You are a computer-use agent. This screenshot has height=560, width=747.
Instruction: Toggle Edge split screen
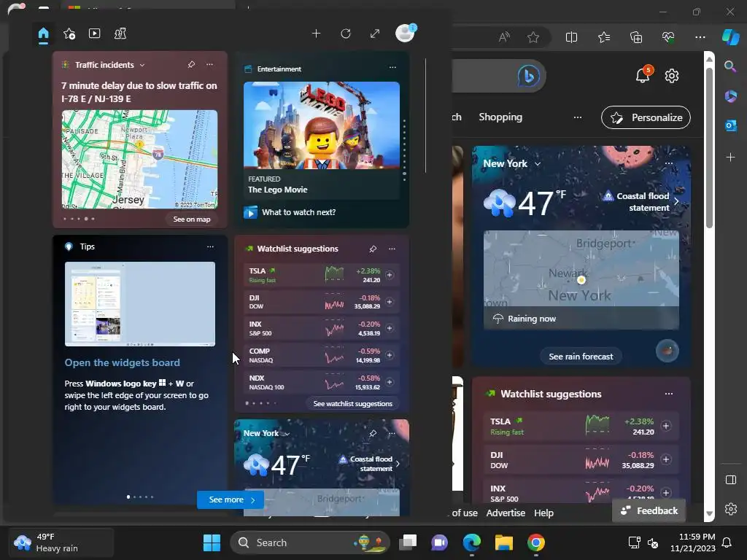tap(571, 37)
